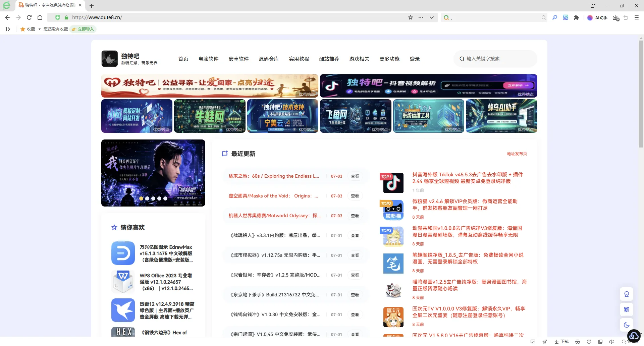
Task: Open the 安卓软件 menu
Action: click(x=238, y=59)
